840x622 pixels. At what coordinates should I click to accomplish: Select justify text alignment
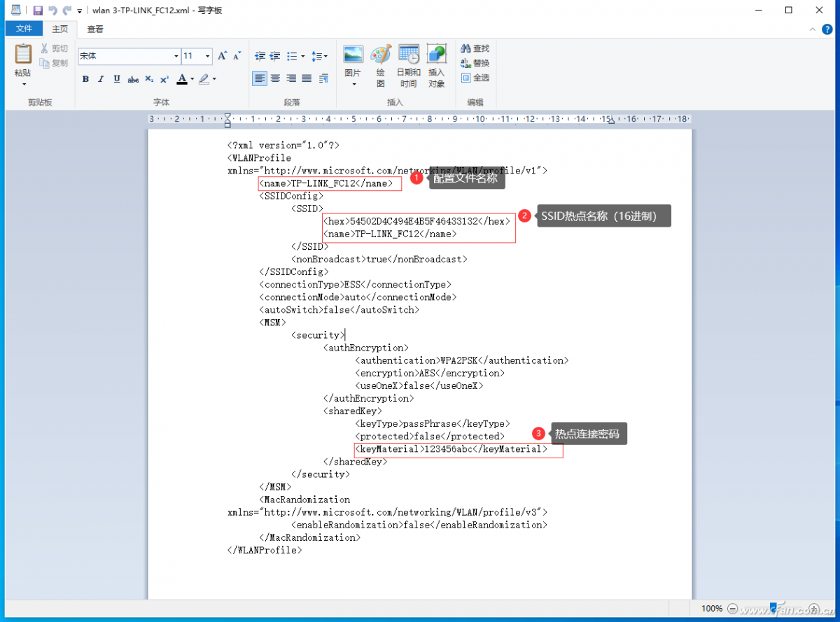[x=307, y=79]
